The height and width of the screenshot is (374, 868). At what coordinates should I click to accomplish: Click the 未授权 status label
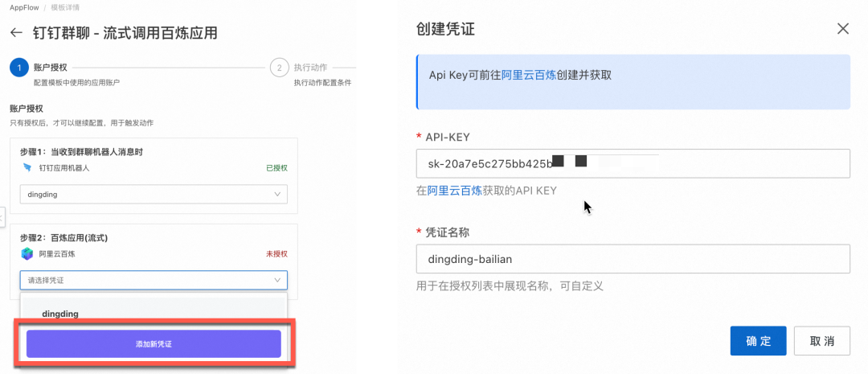click(276, 254)
